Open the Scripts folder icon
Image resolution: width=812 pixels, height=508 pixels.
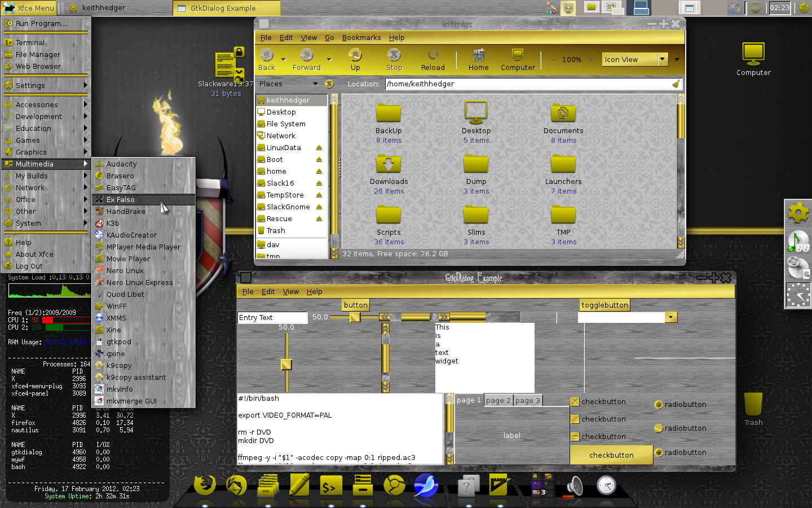(389, 215)
